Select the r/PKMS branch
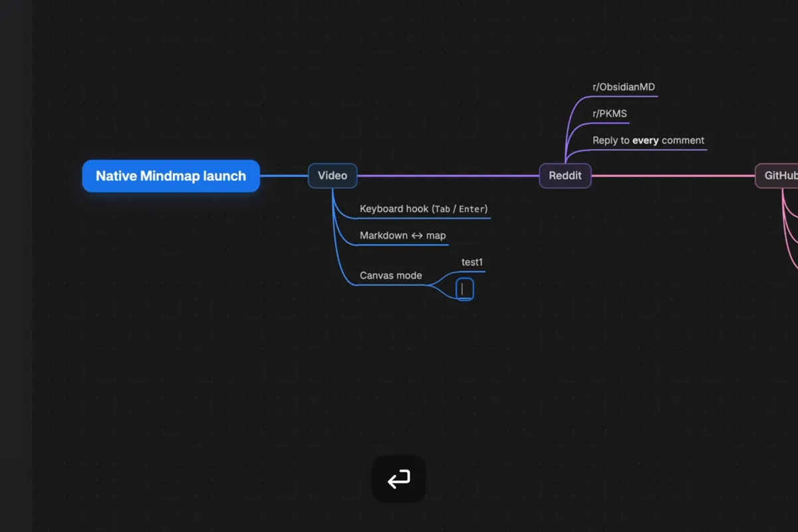Screen dimensions: 798x532 (x=610, y=113)
